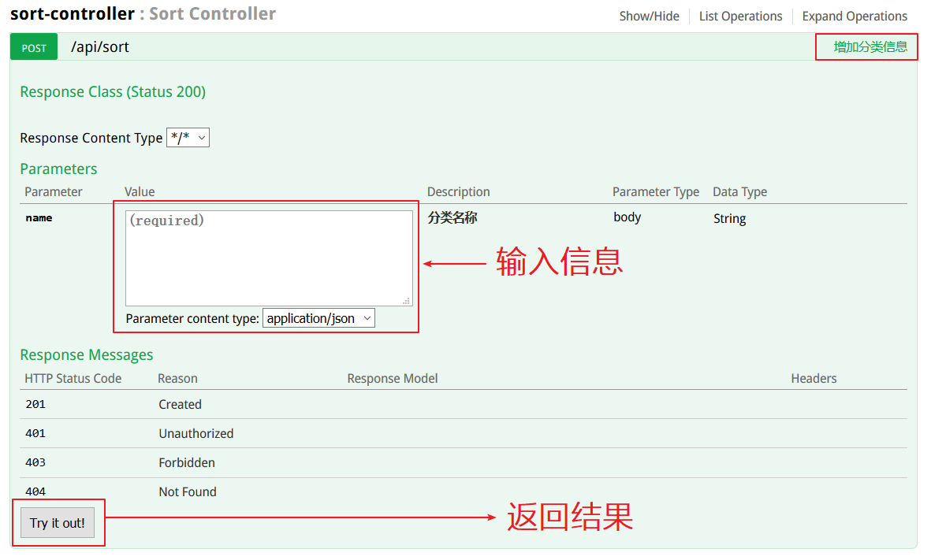Viewport: 931px width, 560px height.
Task: Click the 增加分类信息 operation summary
Action: [870, 47]
